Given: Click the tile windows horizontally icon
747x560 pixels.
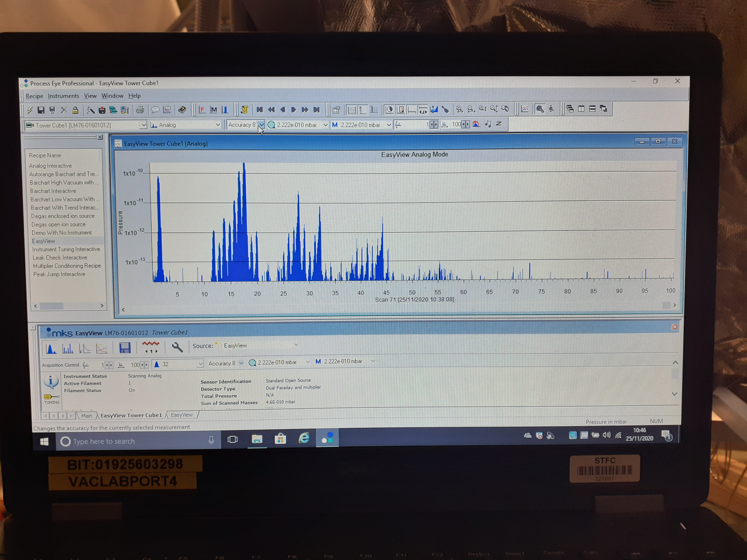Looking at the screenshot, I should (x=592, y=109).
